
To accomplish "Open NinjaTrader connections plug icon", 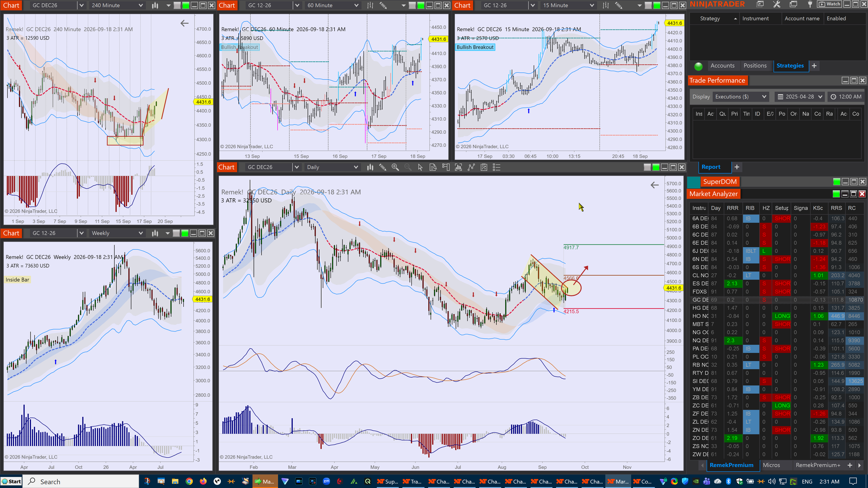I will click(x=810, y=4).
